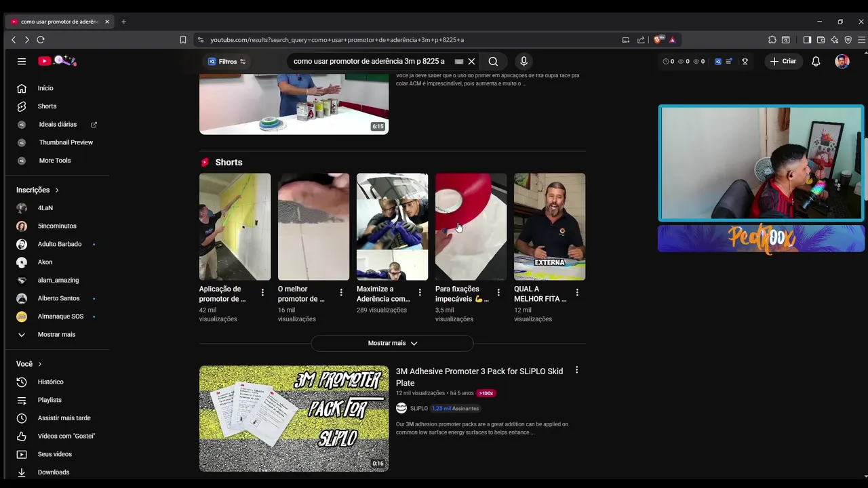The image size is (868, 488).
Task: Click the magnifier search button
Action: pos(493,62)
